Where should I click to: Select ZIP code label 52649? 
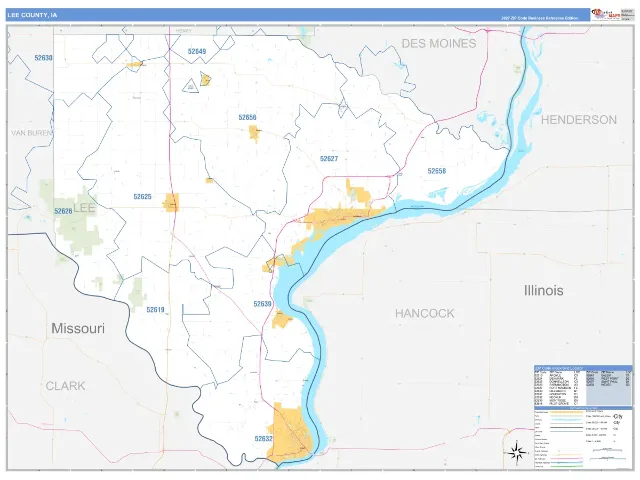coord(197,51)
